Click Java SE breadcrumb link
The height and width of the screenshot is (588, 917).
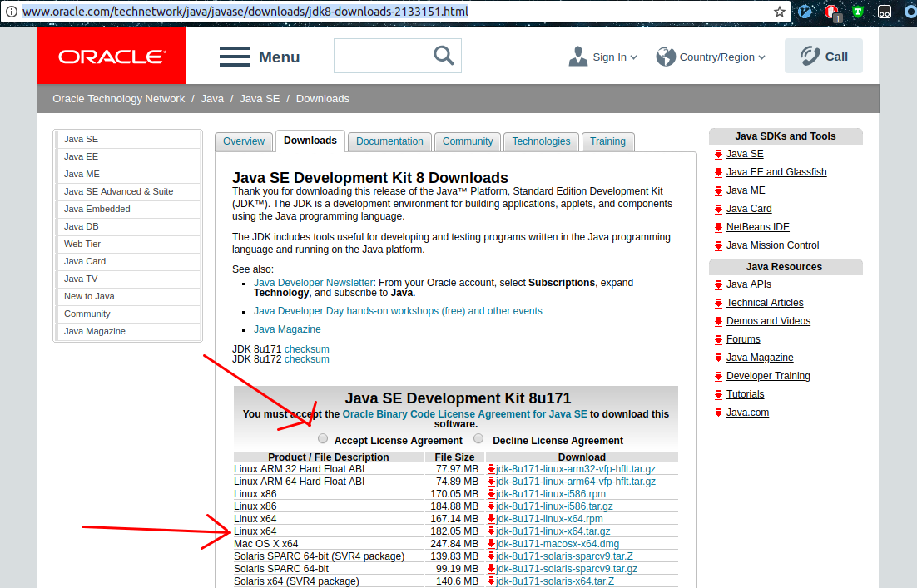[x=260, y=99]
